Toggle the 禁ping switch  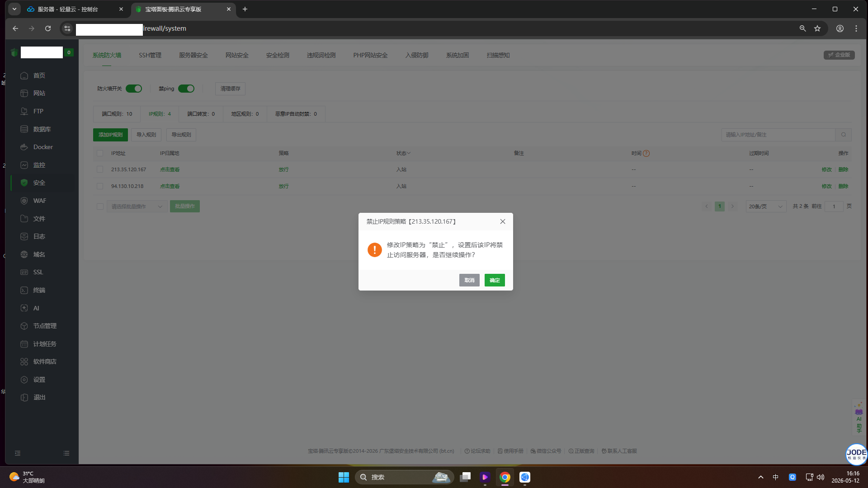click(186, 89)
